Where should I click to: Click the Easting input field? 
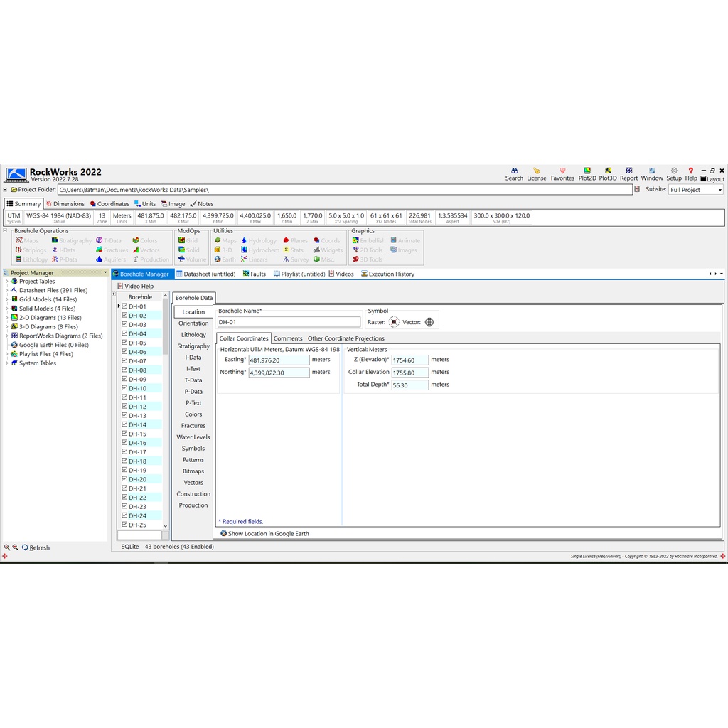pyautogui.click(x=279, y=360)
